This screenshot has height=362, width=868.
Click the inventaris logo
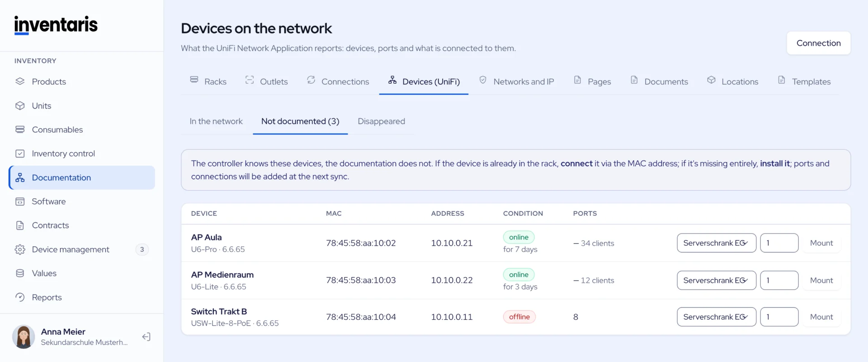[56, 25]
